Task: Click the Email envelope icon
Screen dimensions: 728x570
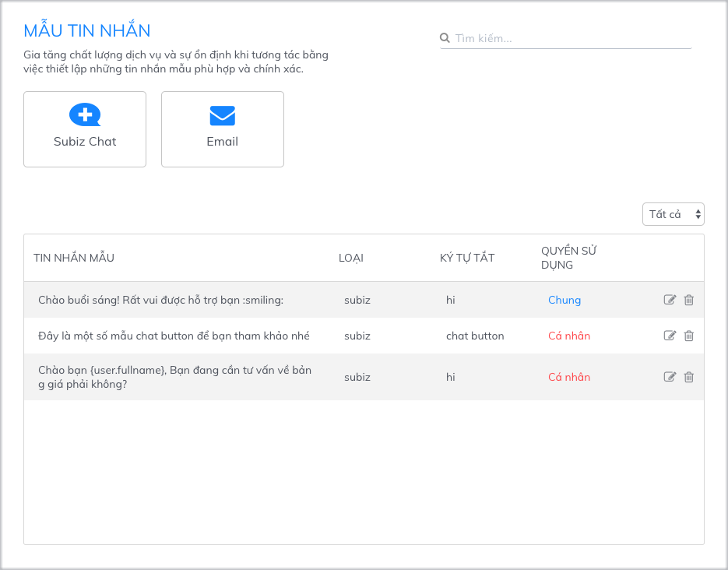Action: point(222,116)
